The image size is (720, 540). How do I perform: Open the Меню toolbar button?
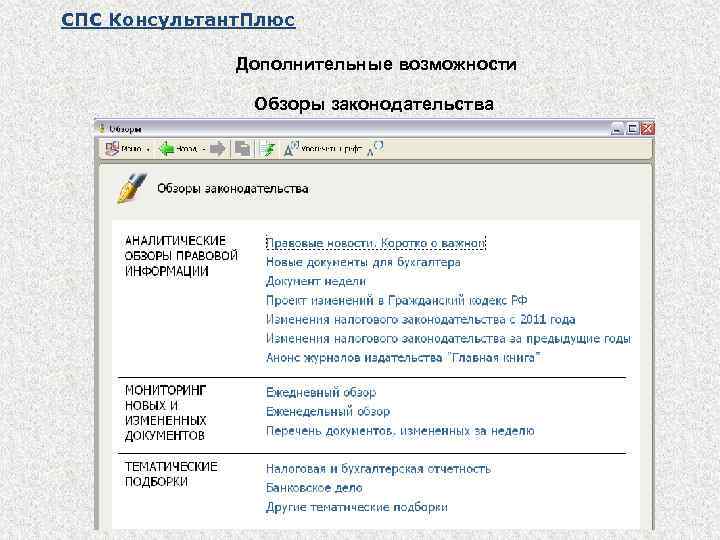[123, 149]
